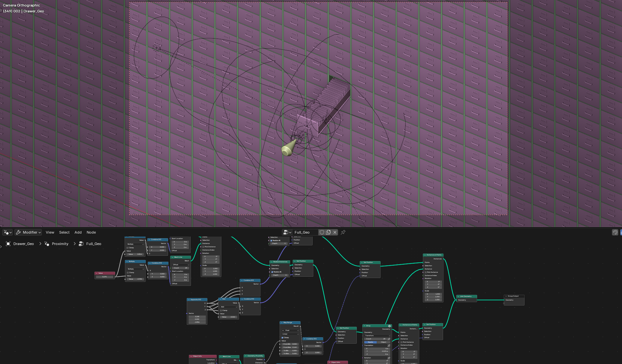Click Object button in Array node

[x=384, y=342]
